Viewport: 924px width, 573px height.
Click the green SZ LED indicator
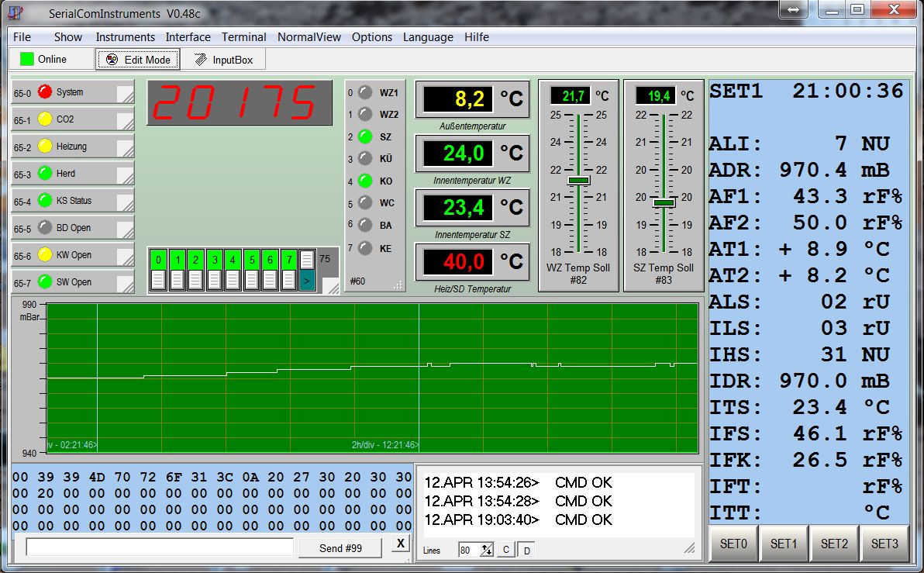pyautogui.click(x=365, y=136)
